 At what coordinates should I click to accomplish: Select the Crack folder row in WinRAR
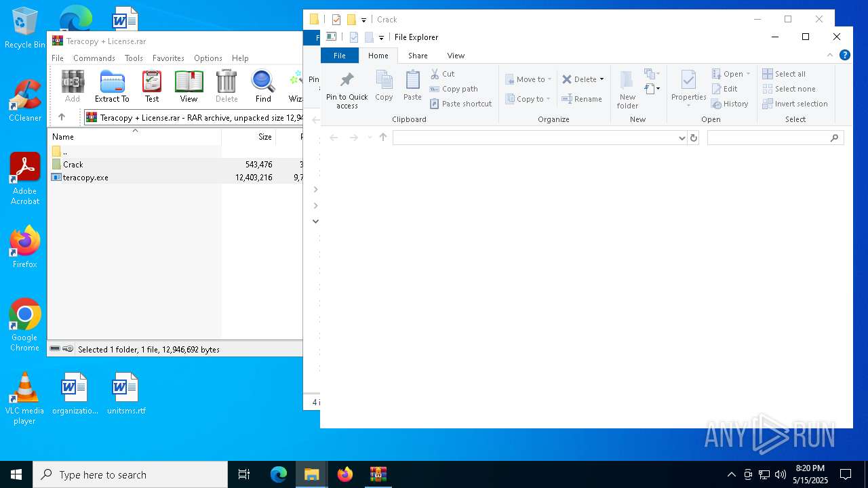pyautogui.click(x=176, y=165)
